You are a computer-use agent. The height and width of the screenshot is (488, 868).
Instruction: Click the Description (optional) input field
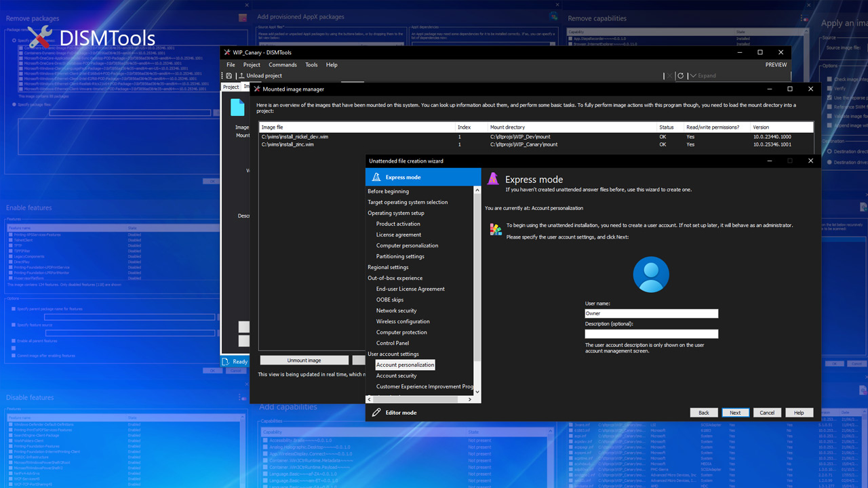[x=651, y=334]
